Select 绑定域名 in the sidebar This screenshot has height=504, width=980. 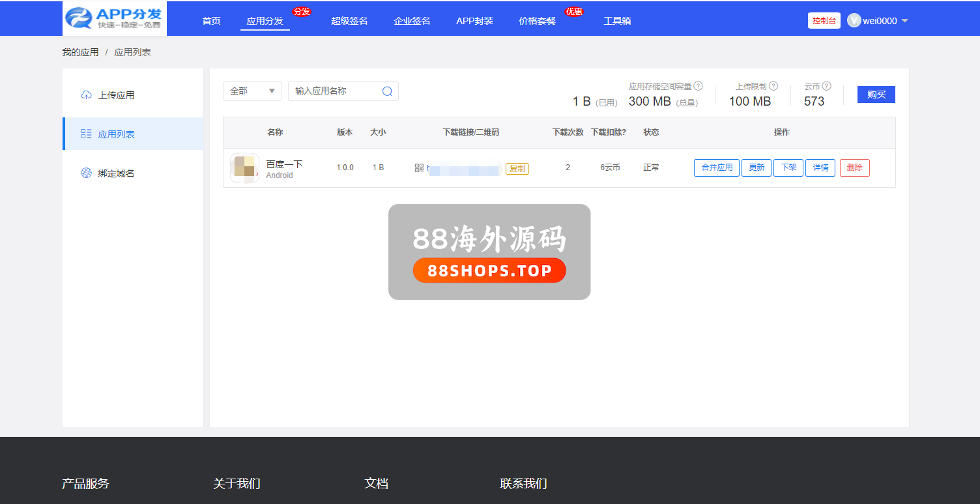(x=116, y=173)
